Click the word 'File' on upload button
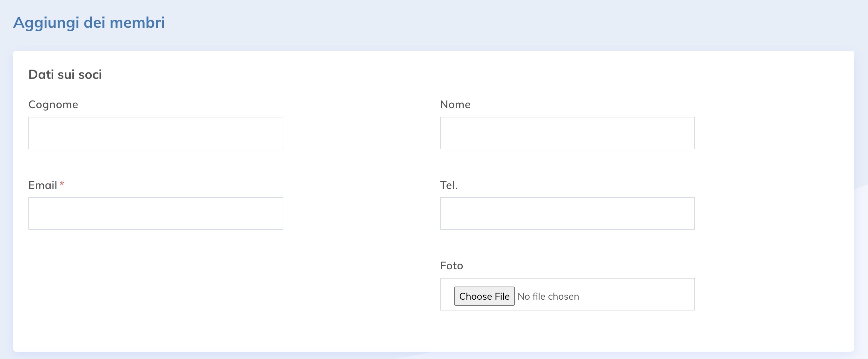The image size is (868, 359). click(x=502, y=296)
